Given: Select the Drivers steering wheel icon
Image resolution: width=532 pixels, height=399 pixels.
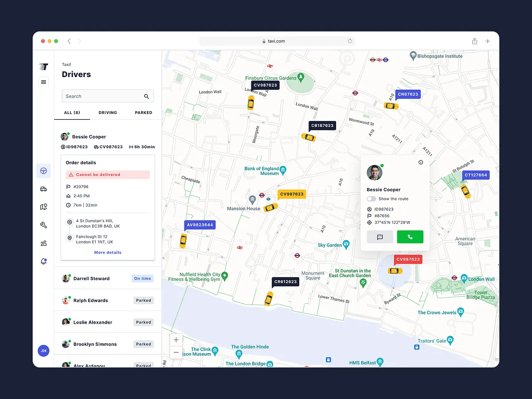Looking at the screenshot, I should click(43, 171).
